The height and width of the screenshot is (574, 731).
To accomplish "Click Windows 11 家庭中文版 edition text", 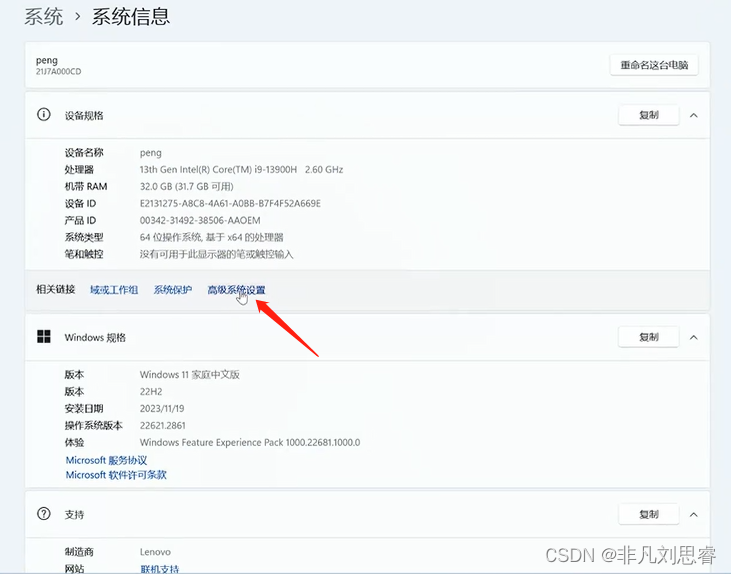I will (190, 374).
